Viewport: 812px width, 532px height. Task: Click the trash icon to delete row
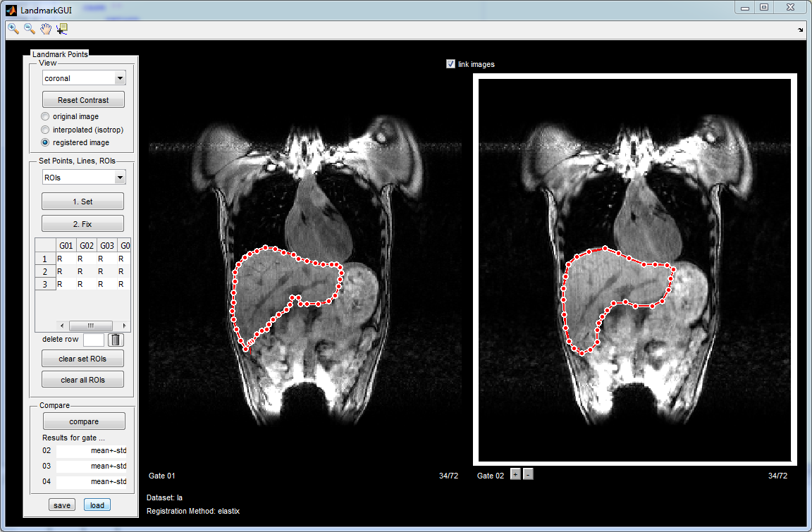point(116,340)
